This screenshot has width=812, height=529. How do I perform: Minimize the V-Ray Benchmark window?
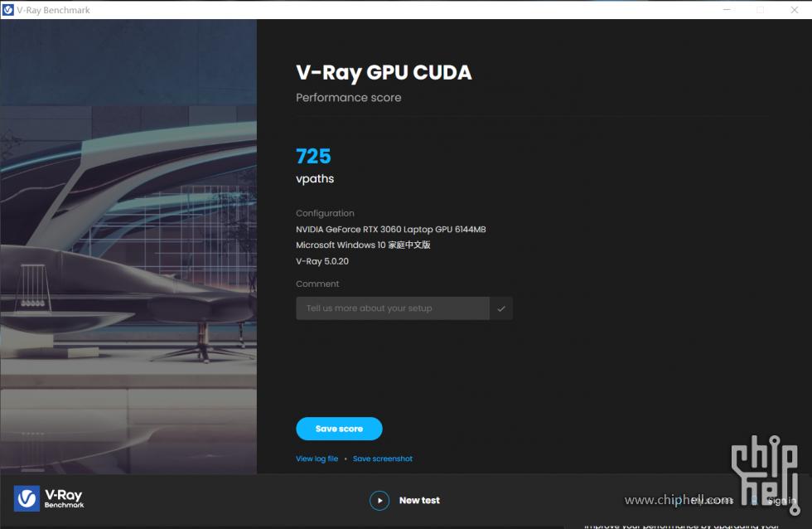(727, 9)
